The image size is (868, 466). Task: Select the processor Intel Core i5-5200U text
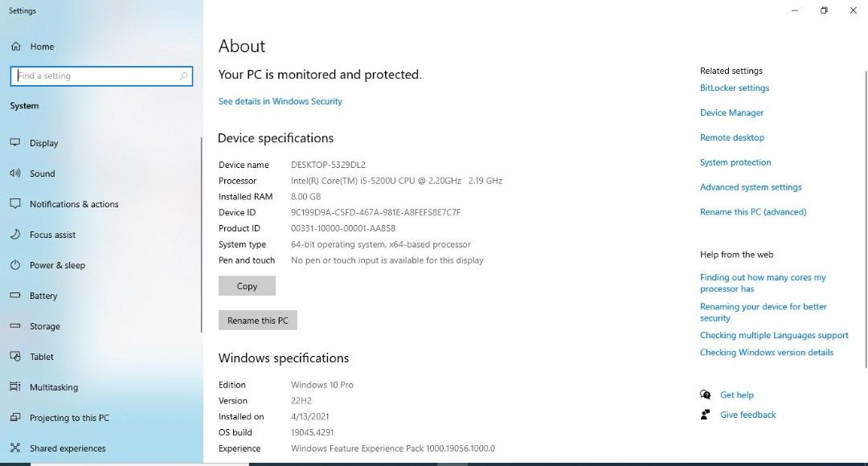[x=396, y=181]
